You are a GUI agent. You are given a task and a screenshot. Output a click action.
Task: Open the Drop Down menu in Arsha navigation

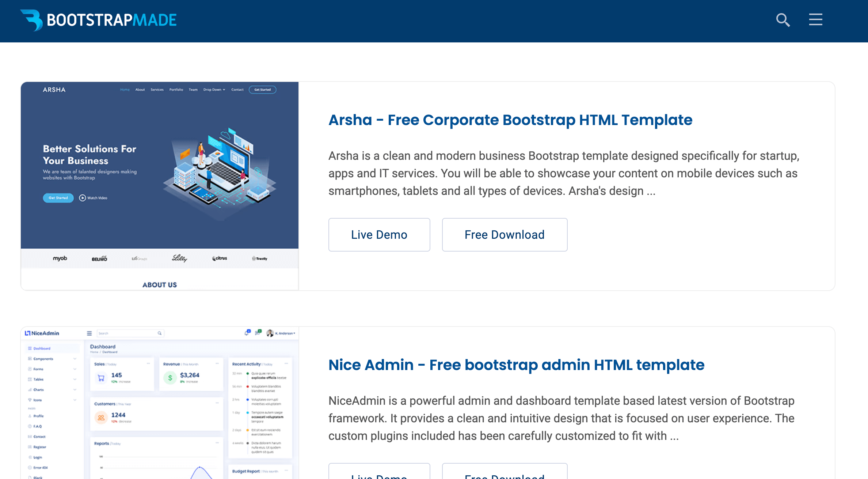pos(214,89)
